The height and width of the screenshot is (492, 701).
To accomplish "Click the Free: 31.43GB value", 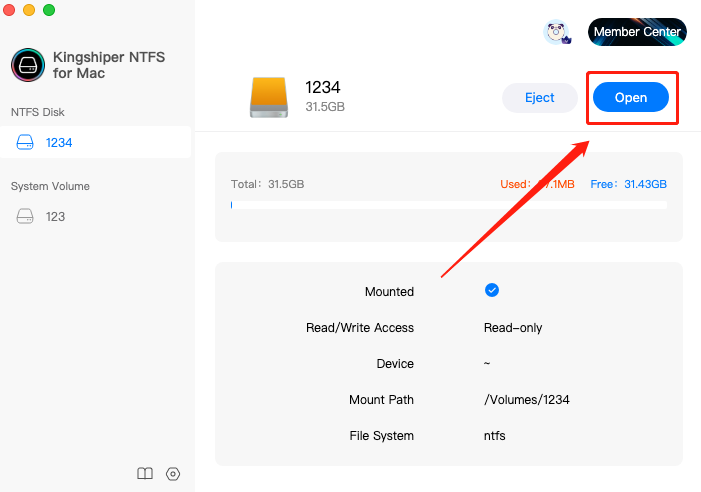I will (x=628, y=184).
